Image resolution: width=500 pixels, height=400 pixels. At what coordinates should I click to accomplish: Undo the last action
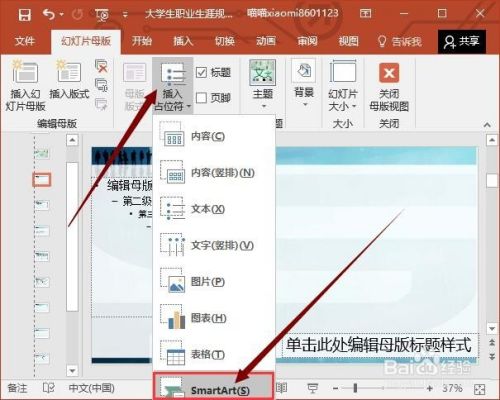click(49, 14)
